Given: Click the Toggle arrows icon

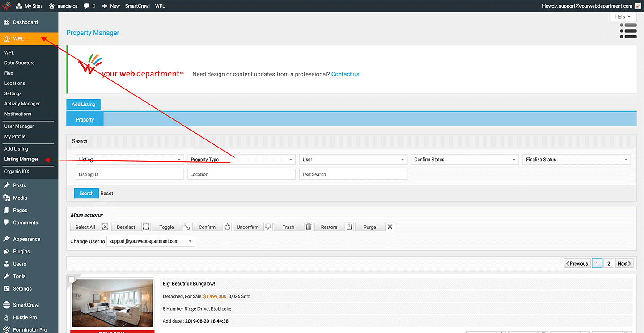Looking at the screenshot, I should tap(186, 227).
